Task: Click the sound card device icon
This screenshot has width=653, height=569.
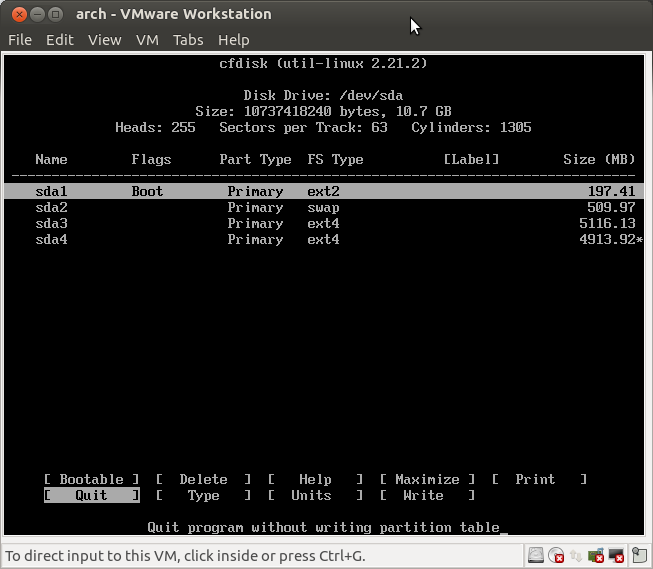Action: point(596,556)
